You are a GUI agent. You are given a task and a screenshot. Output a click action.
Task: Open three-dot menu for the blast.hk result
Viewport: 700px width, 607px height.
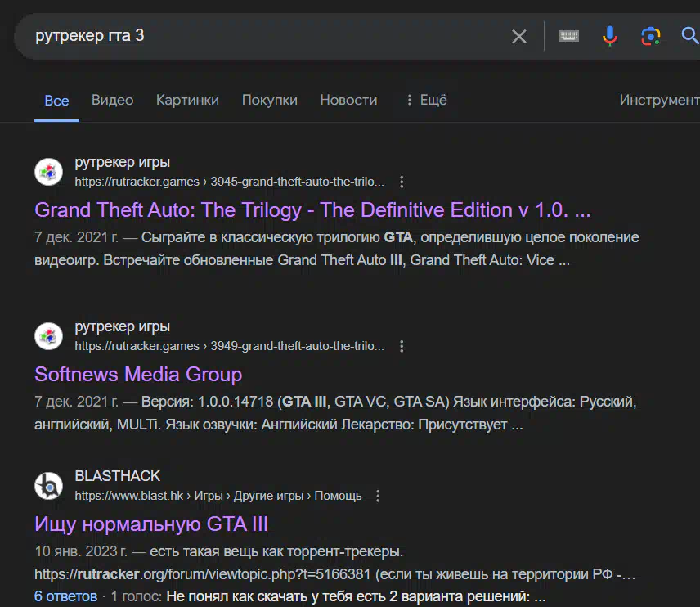pos(378,496)
